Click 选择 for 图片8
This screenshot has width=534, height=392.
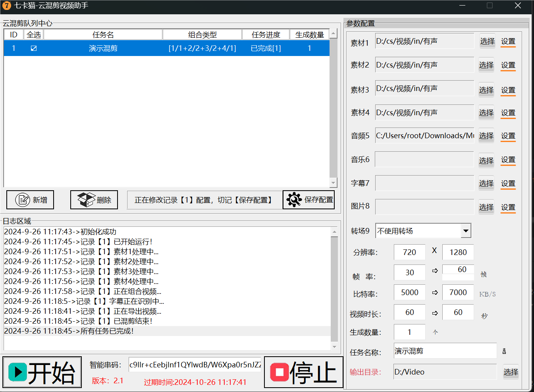[x=486, y=207]
